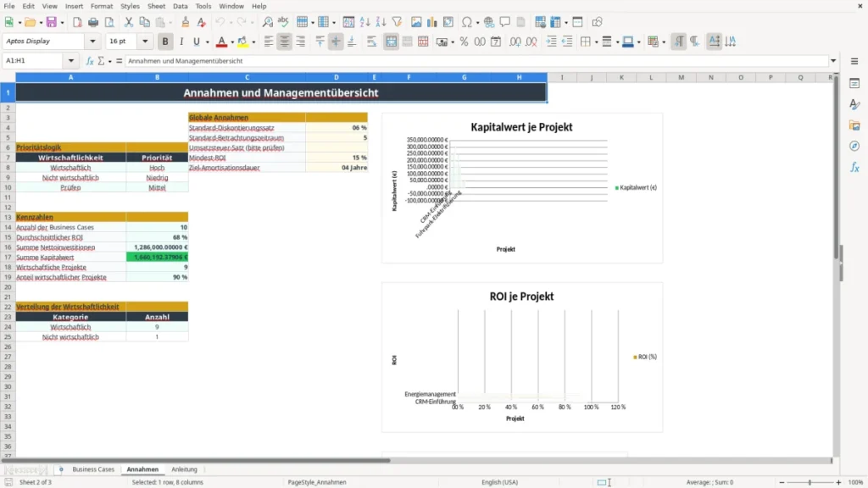Expand the Name Box dropdown
Viewport: 868px width, 488px height.
[x=71, y=61]
